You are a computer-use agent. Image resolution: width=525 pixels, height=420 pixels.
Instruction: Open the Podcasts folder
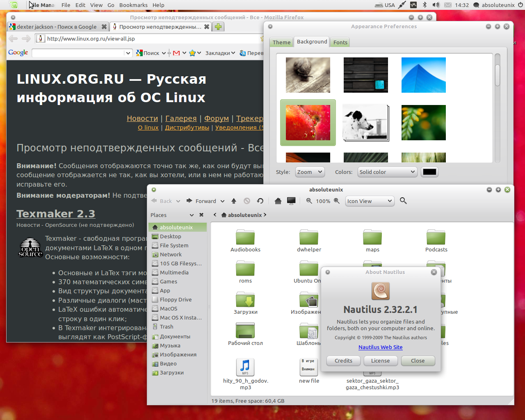click(x=436, y=240)
